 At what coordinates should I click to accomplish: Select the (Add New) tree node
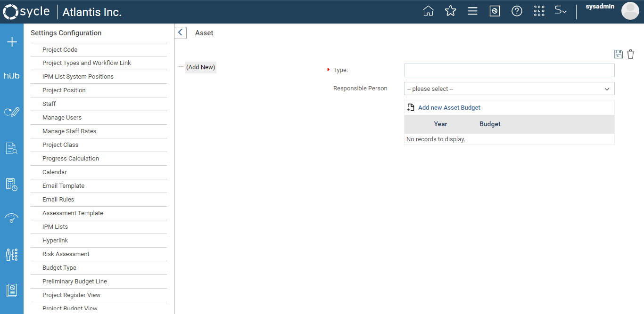(x=200, y=67)
